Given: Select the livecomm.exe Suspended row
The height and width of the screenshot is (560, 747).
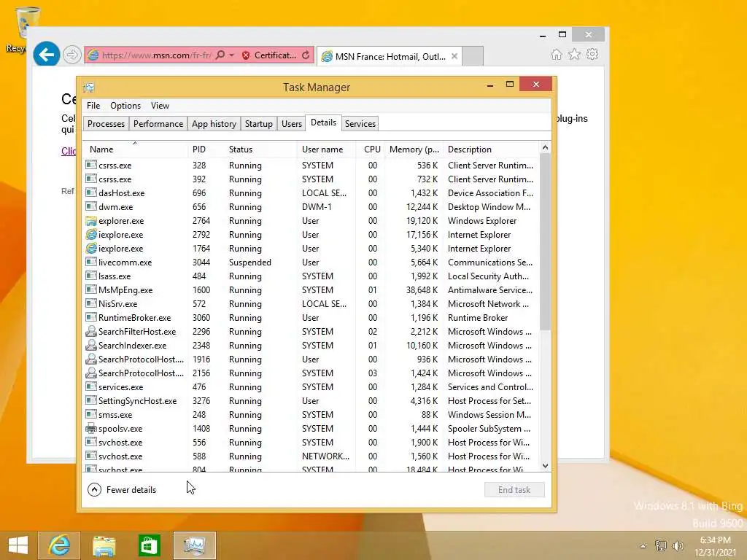Looking at the screenshot, I should 311,262.
